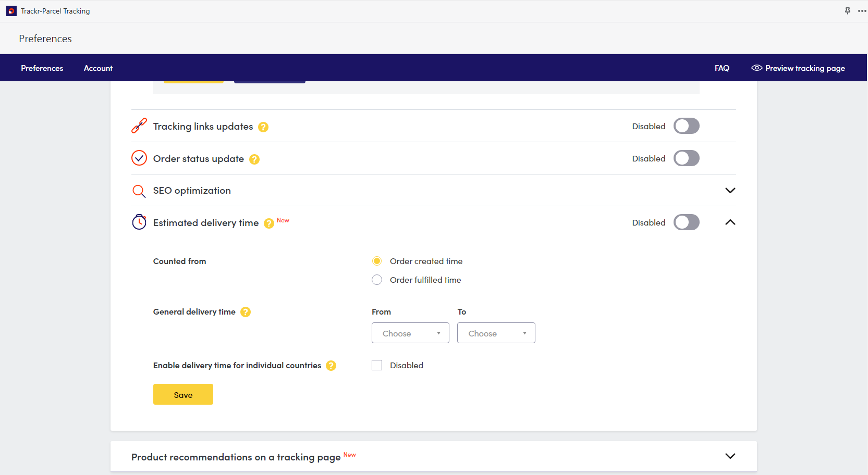Collapse the Estimated delivery time section

click(730, 222)
